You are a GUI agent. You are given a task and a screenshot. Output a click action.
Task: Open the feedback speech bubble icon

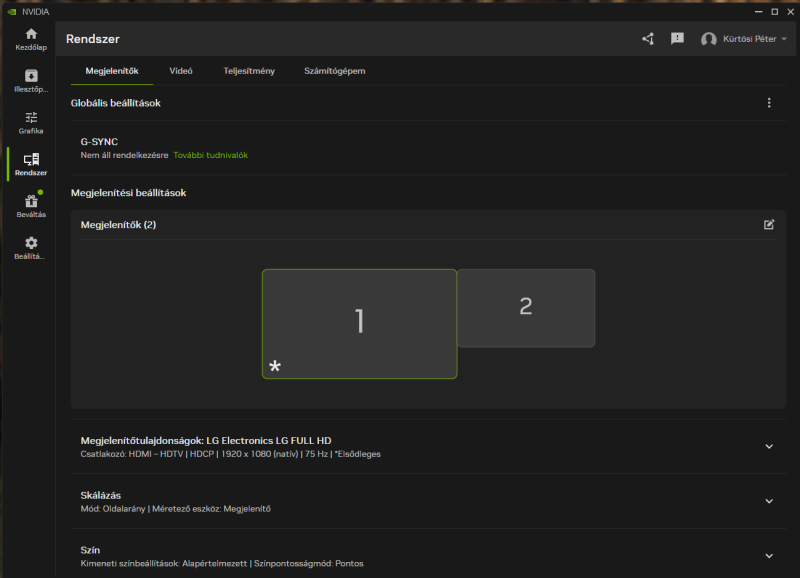[x=677, y=39]
